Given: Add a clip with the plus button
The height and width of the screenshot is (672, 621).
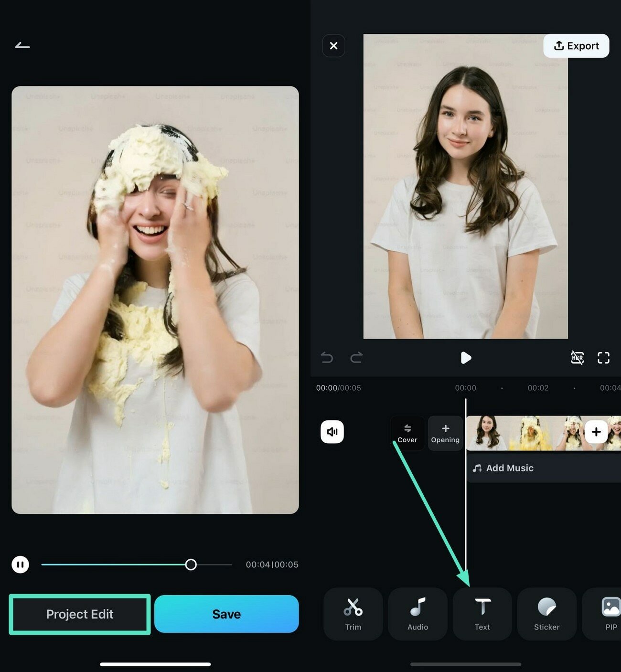Looking at the screenshot, I should pyautogui.click(x=596, y=432).
